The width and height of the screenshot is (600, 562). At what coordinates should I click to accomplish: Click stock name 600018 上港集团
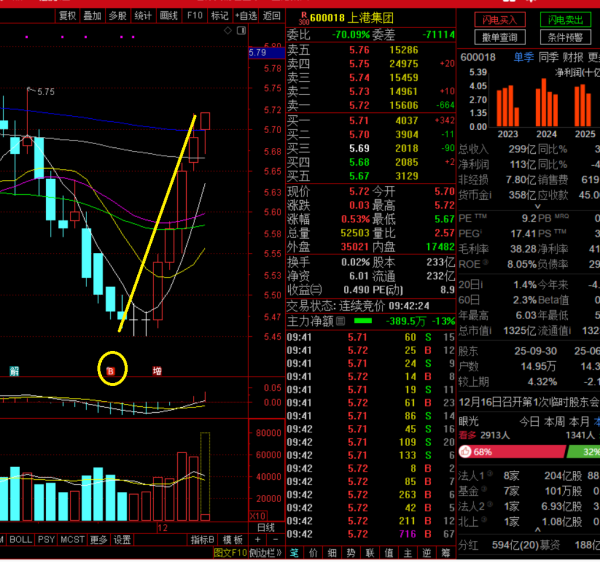click(x=352, y=18)
